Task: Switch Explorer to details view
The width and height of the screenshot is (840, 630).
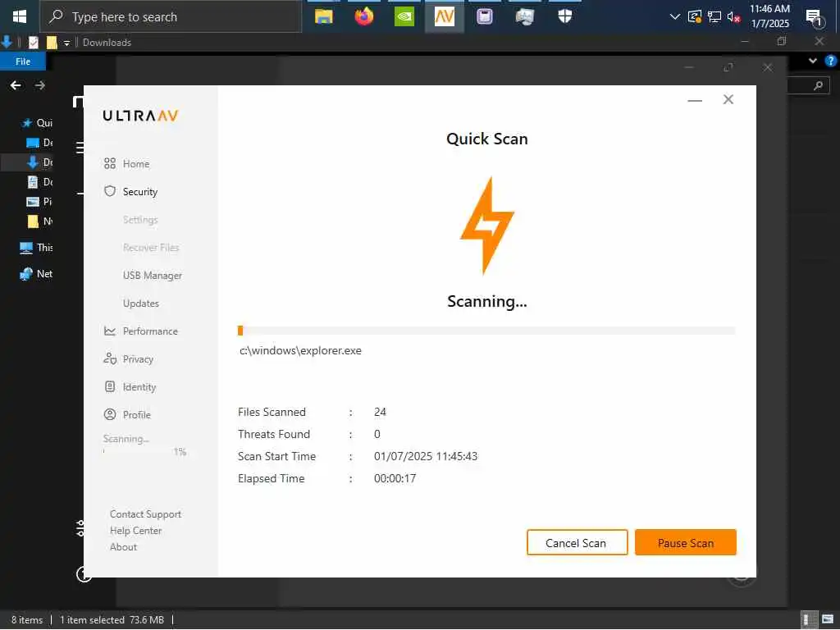Action: (x=808, y=619)
